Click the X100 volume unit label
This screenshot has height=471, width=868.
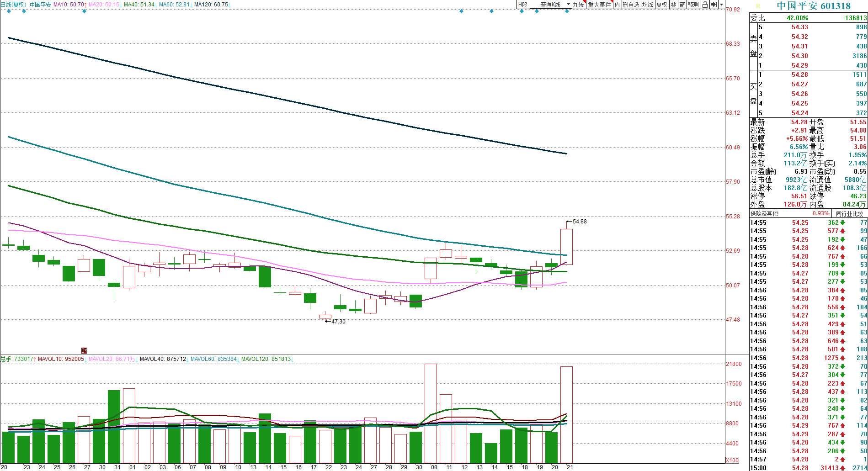pyautogui.click(x=732, y=460)
